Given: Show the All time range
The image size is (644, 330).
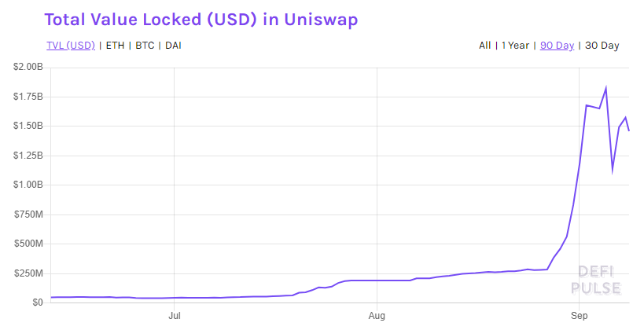Looking at the screenshot, I should [485, 46].
